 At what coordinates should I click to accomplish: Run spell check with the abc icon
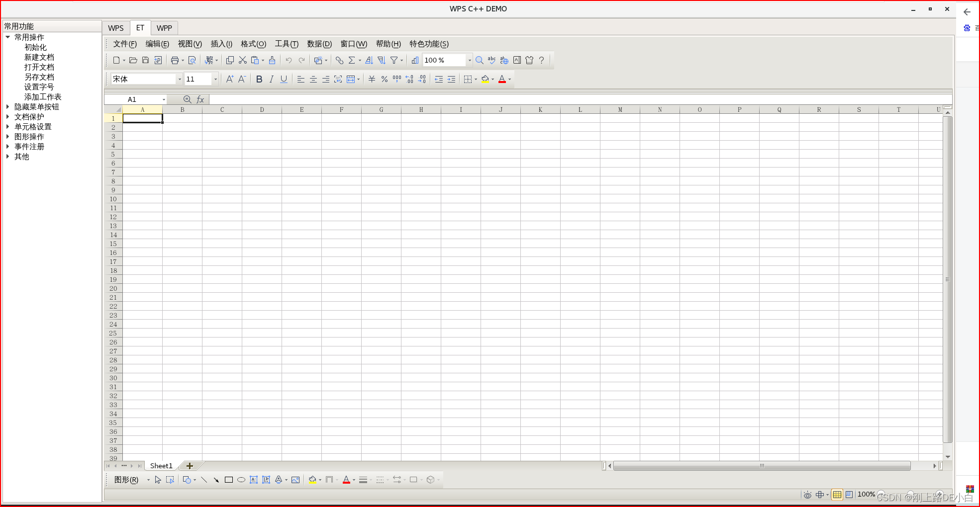[x=491, y=60]
